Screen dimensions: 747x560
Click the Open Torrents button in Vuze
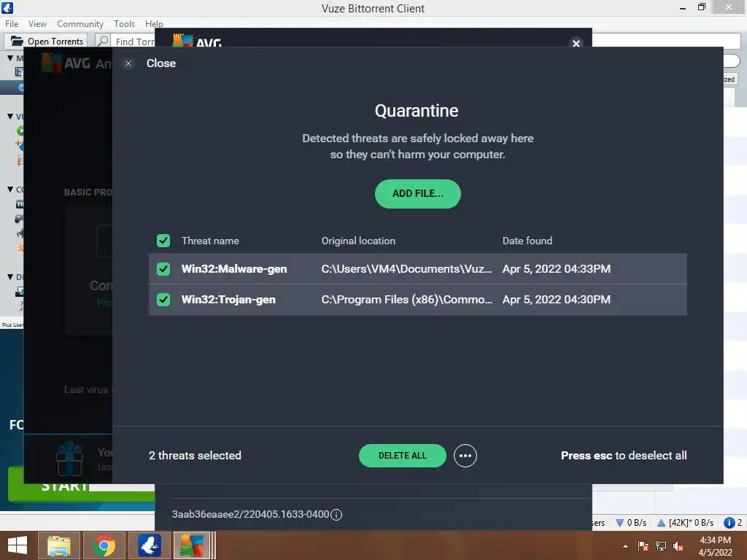coord(46,41)
